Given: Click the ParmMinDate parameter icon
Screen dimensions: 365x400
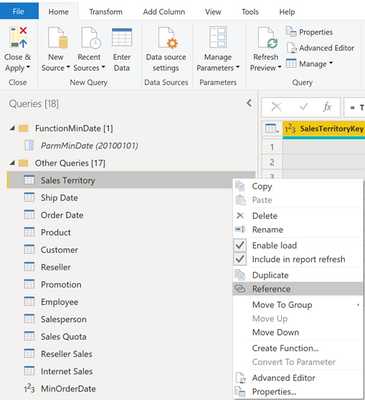Looking at the screenshot, I should point(29,145).
